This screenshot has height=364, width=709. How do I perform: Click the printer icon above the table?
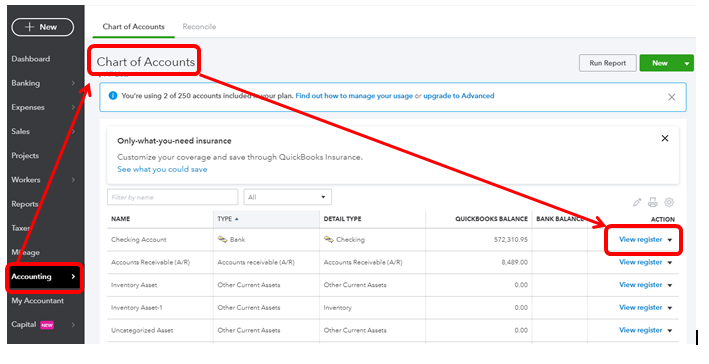coord(652,203)
